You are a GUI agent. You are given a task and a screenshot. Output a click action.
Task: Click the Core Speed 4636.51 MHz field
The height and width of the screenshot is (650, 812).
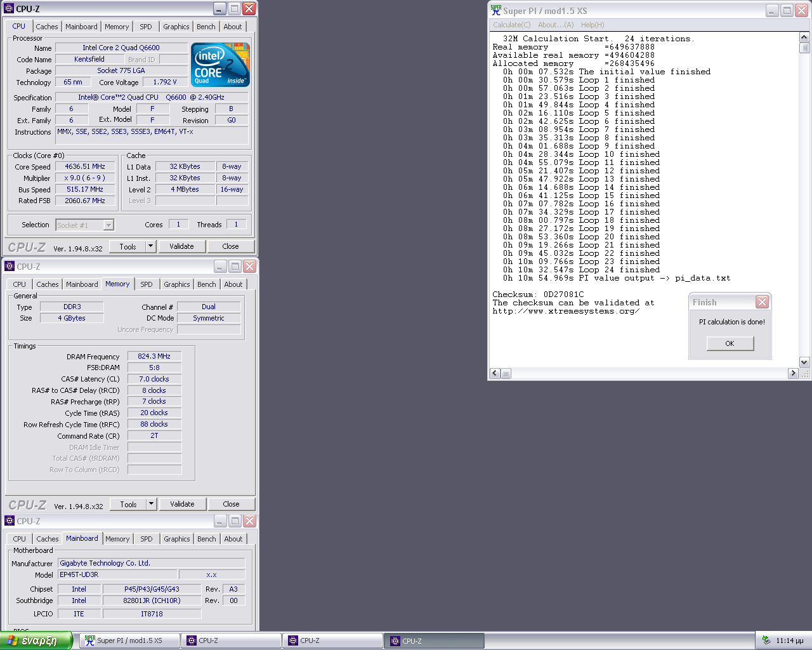point(85,166)
